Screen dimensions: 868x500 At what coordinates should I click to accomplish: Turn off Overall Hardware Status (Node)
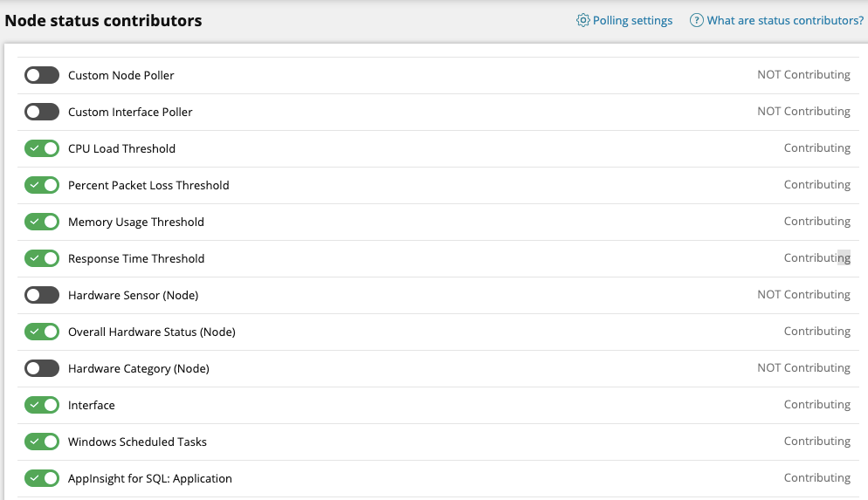pyautogui.click(x=42, y=332)
